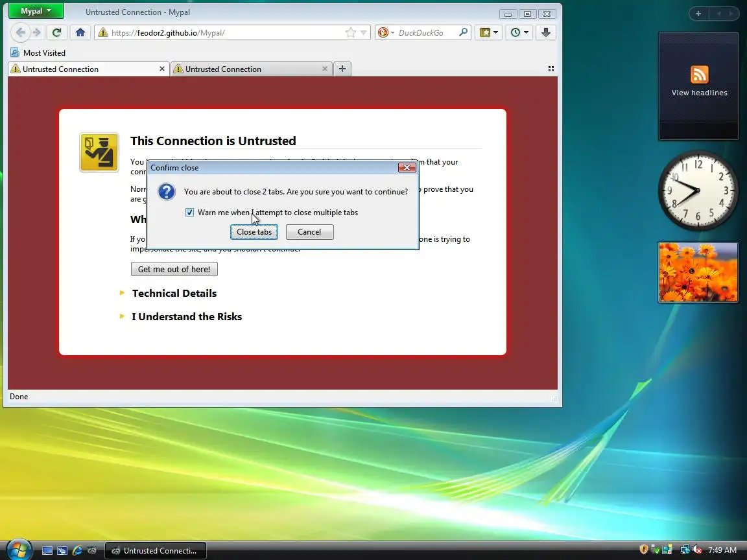Uncheck Warn me when closing multiple tabs
Viewport: 747px width, 560px height.
(189, 213)
